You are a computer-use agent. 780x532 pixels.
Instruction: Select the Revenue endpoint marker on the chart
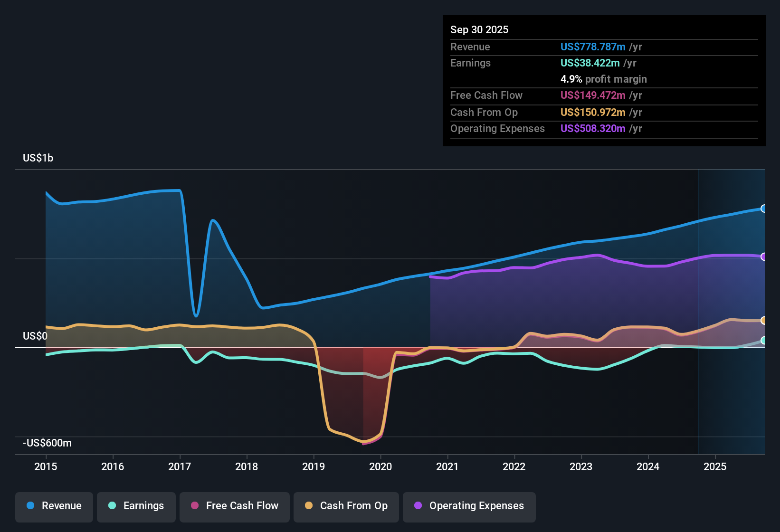coord(764,209)
